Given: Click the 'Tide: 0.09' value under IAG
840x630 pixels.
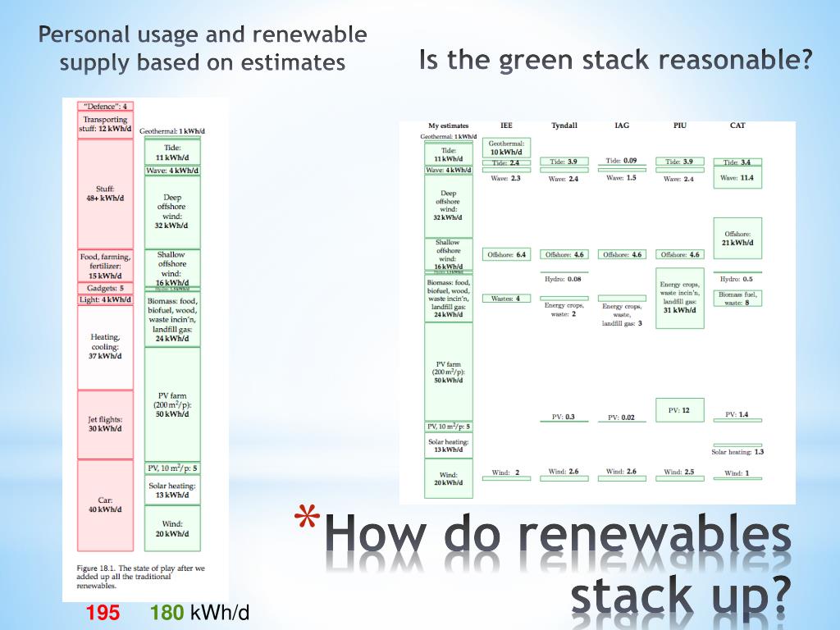Looking at the screenshot, I should [622, 161].
